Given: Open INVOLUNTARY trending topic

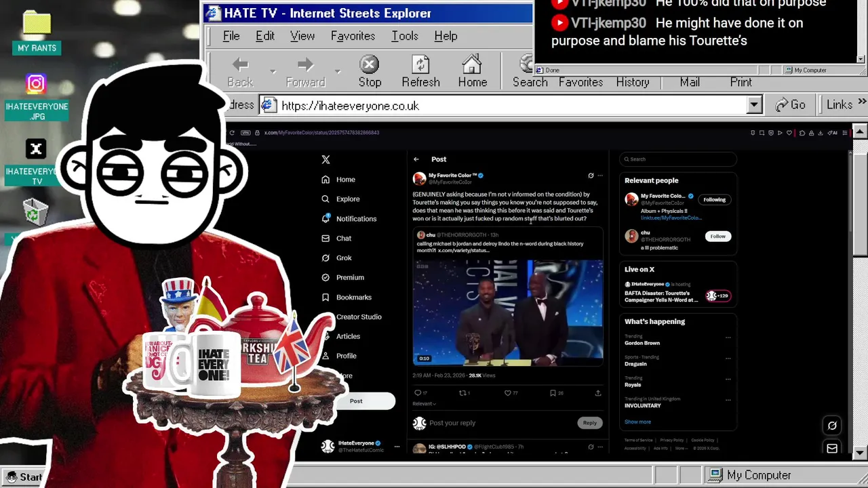Looking at the screenshot, I should click(x=643, y=406).
